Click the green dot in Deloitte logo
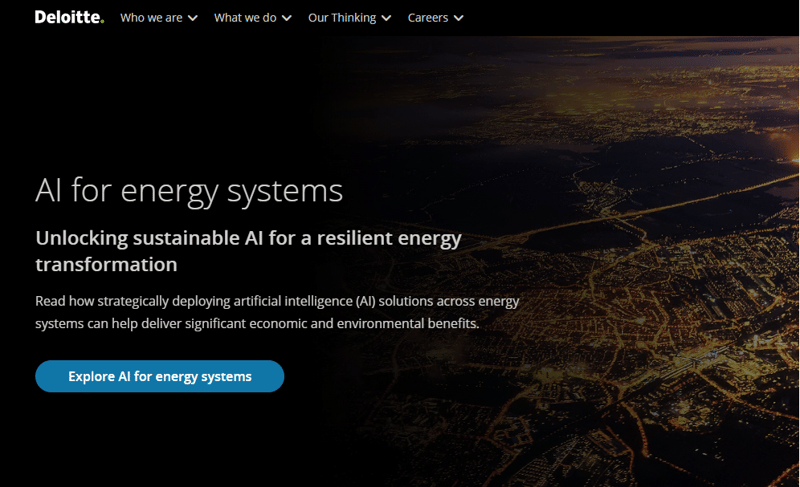This screenshot has height=487, width=800. (102, 21)
